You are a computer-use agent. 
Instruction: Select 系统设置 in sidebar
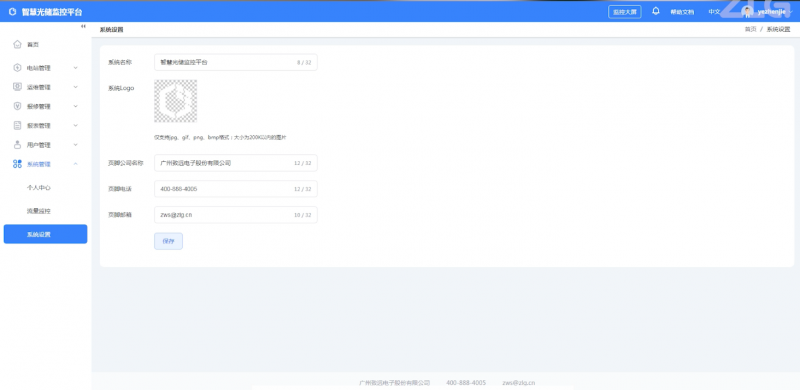pos(45,234)
